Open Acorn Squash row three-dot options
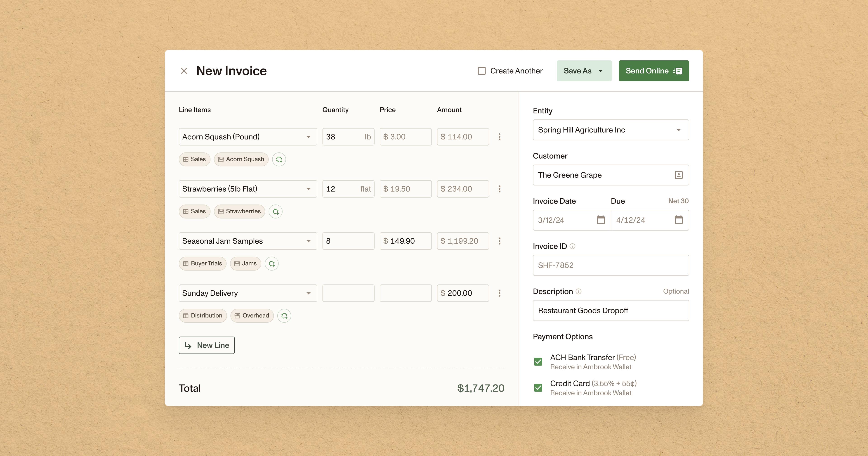Viewport: 868px width, 456px height. coord(499,137)
